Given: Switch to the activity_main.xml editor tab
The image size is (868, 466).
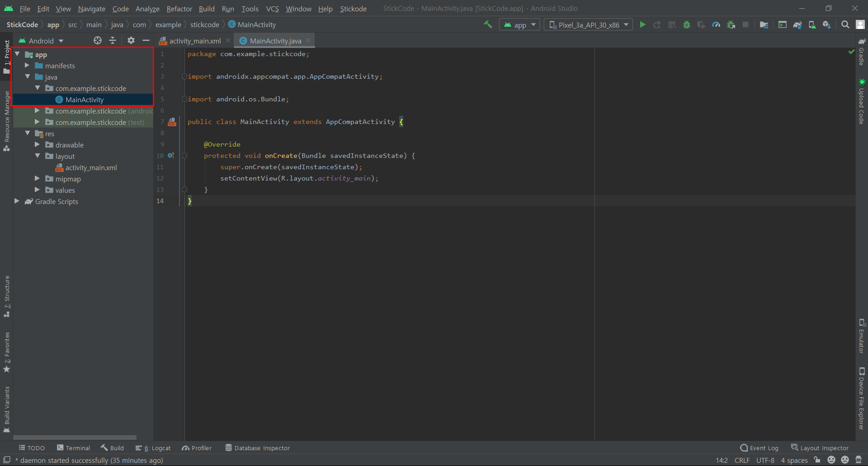Looking at the screenshot, I should 195,41.
